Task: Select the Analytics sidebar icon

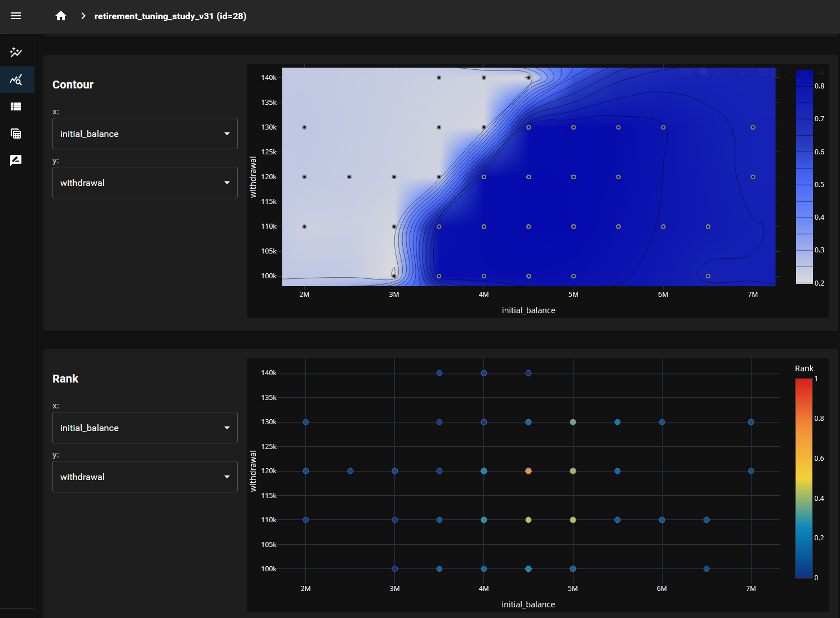Action: click(x=16, y=79)
